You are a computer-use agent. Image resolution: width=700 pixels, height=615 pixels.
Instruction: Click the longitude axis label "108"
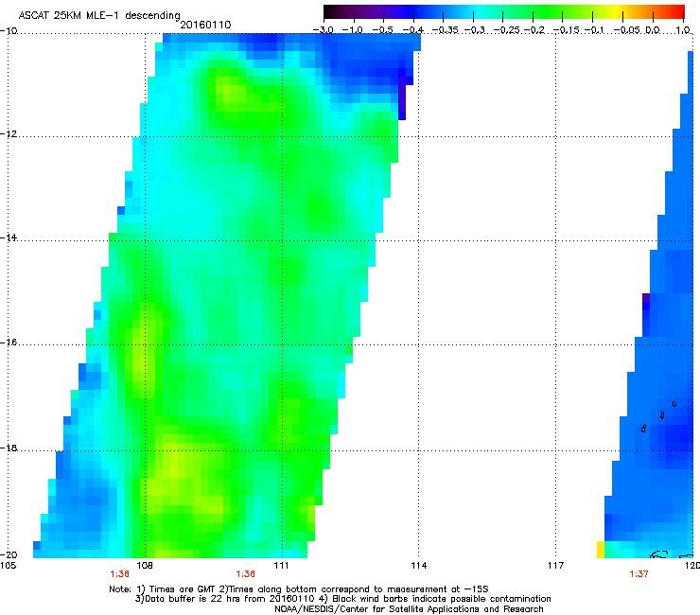click(145, 566)
